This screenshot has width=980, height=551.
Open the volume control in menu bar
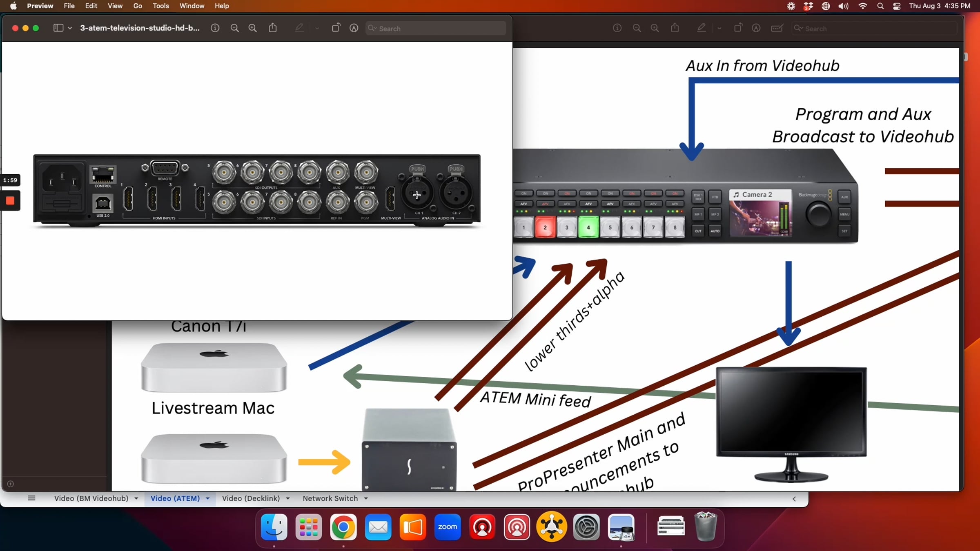pos(843,6)
